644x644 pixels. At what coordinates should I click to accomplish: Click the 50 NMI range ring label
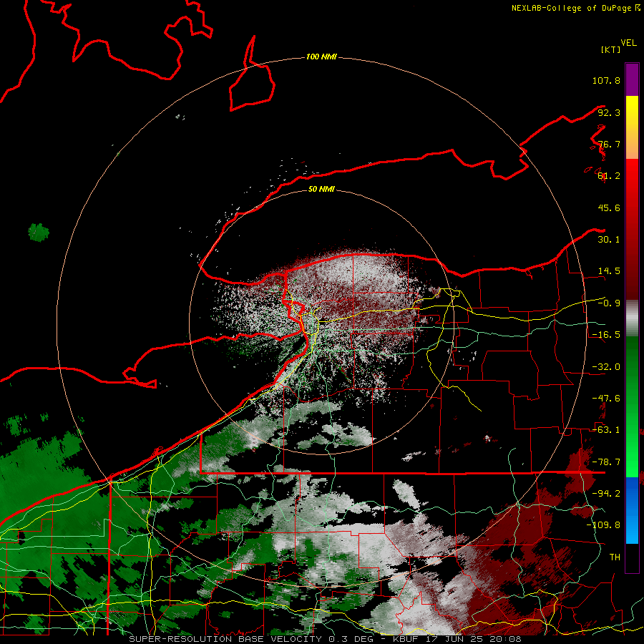click(321, 189)
